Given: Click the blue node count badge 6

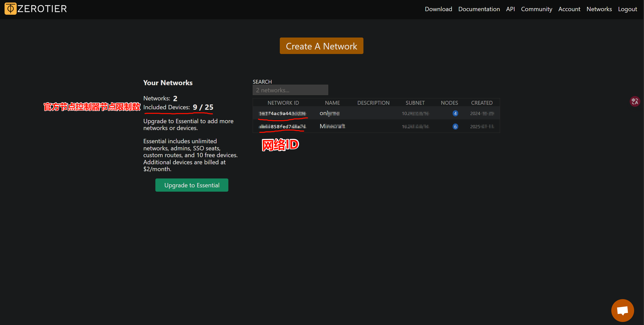Looking at the screenshot, I should [455, 127].
